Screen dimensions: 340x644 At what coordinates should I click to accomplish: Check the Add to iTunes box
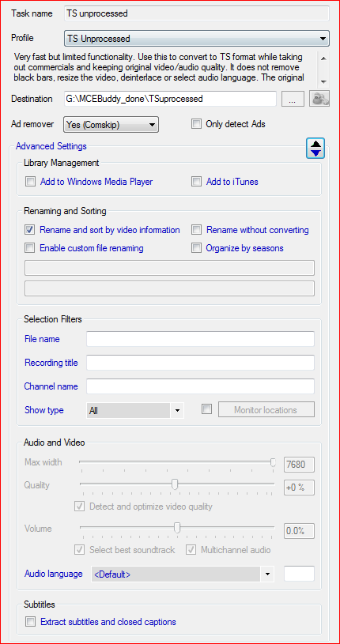(x=197, y=182)
